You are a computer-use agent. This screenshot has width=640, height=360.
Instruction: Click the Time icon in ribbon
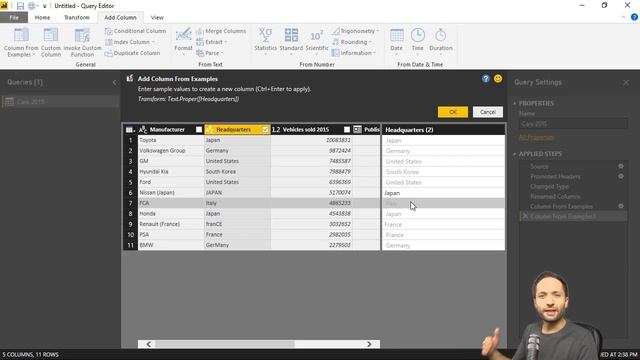[x=418, y=36]
